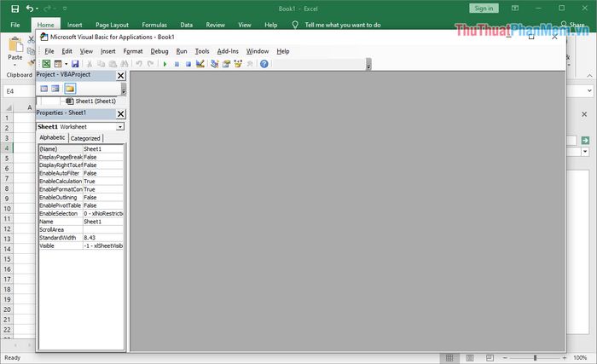Run macro with green play icon
Viewport: 597px width, 364px height.
coord(165,64)
